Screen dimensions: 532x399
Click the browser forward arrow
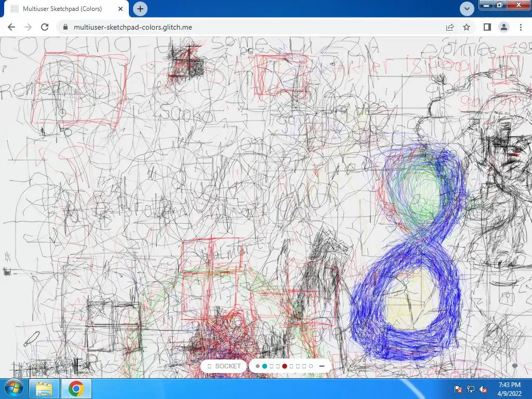coord(28,27)
